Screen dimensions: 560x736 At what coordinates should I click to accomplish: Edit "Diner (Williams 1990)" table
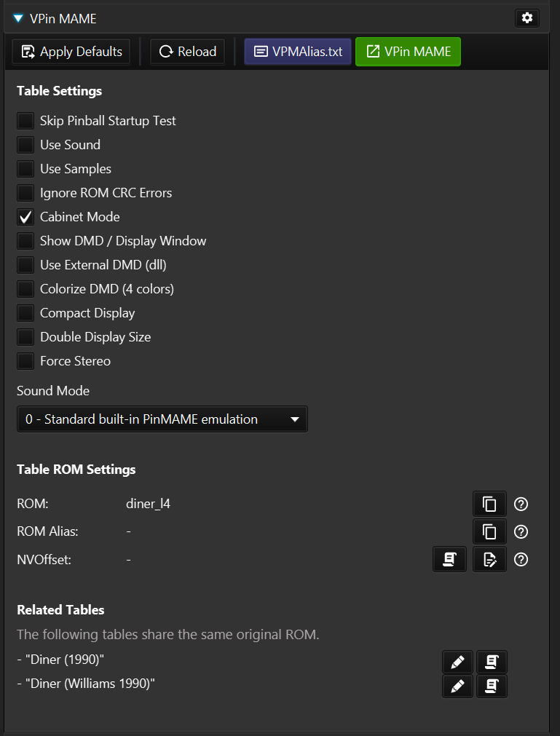click(457, 686)
